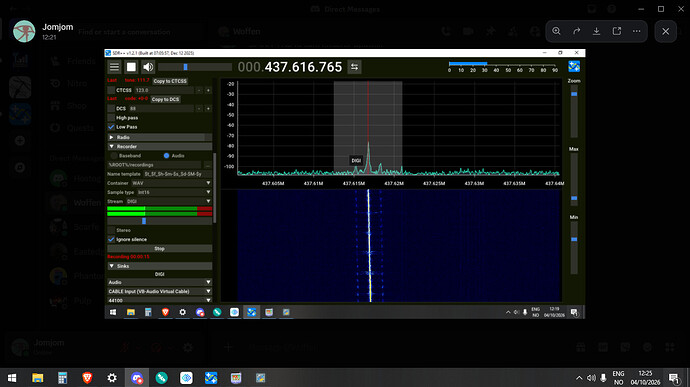
Task: Enable the CTCSS checkbox in SDR++
Action: [x=111, y=90]
